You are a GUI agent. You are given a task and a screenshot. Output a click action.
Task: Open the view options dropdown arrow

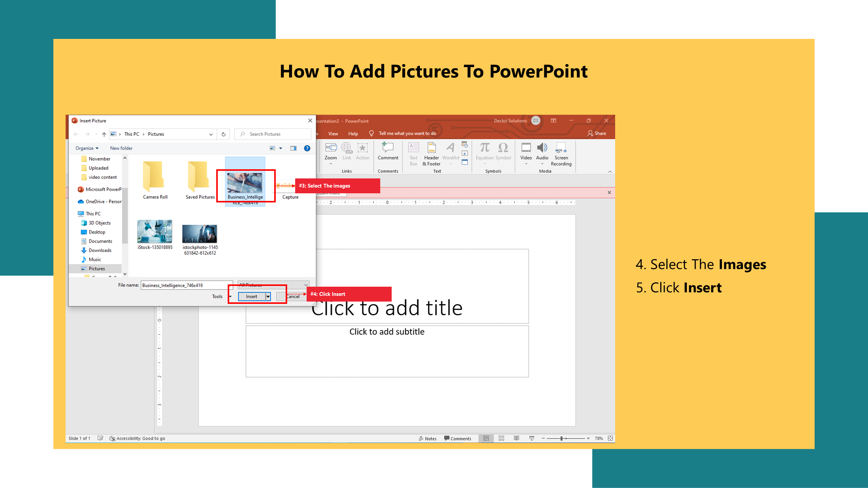(x=281, y=148)
